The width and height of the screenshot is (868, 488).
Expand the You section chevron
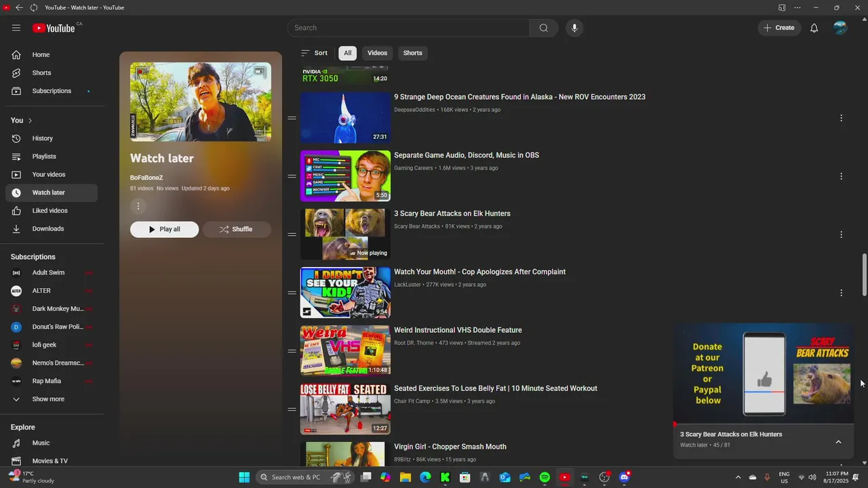(x=30, y=121)
